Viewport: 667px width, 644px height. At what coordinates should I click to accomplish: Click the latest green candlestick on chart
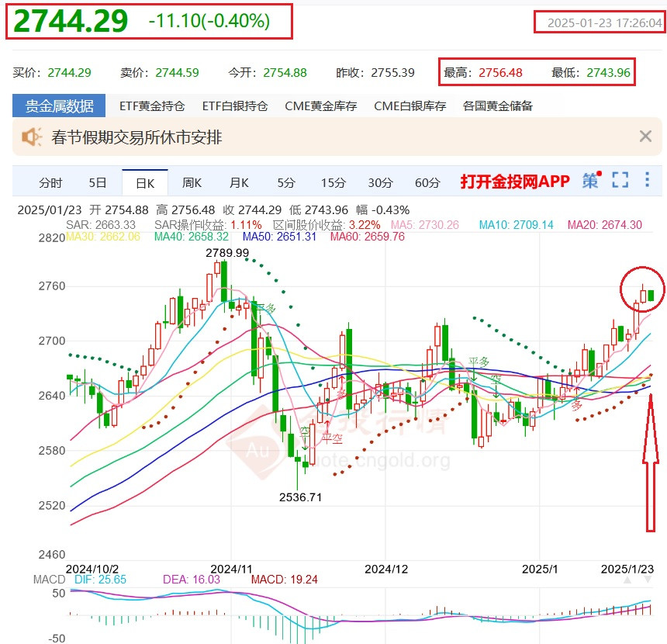pyautogui.click(x=651, y=296)
